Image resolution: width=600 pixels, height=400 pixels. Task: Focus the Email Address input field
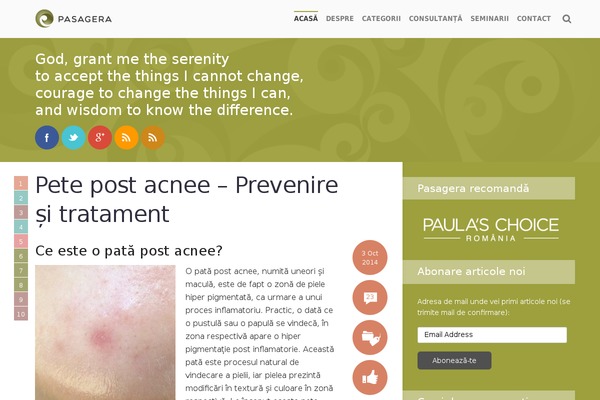(492, 335)
